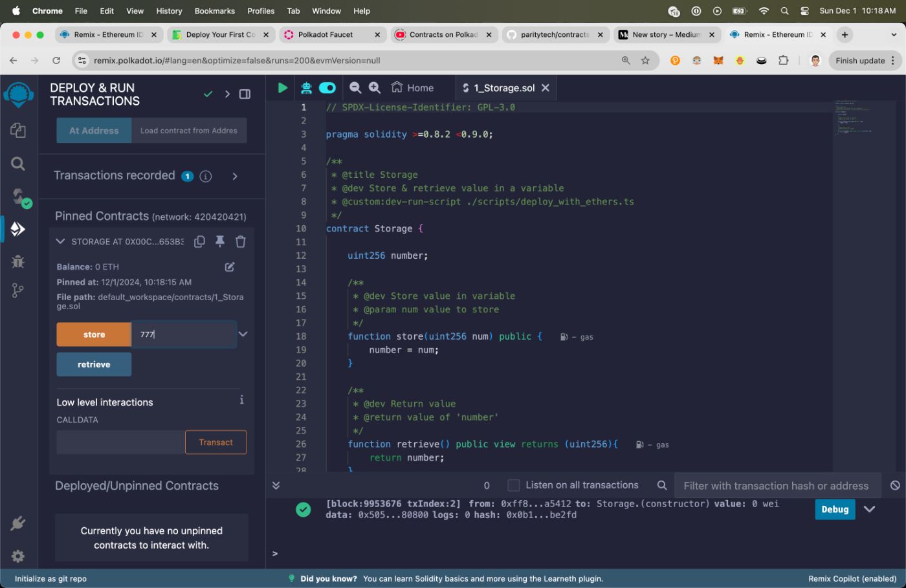
Task: Open MetaMask fox extension icon
Action: click(x=718, y=60)
